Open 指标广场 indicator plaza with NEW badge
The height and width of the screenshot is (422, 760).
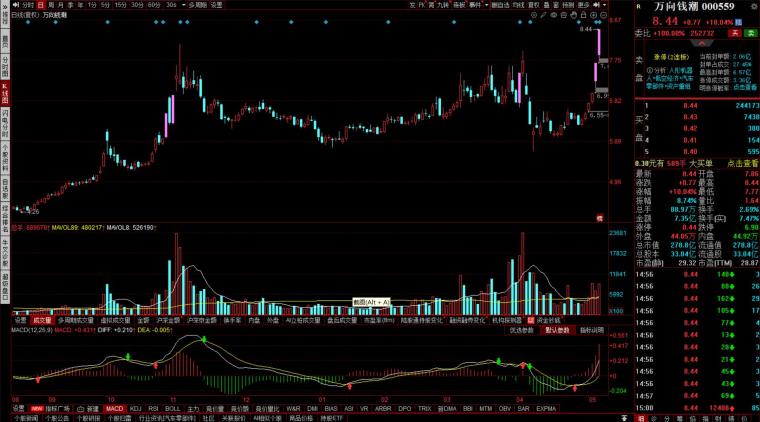pos(50,408)
